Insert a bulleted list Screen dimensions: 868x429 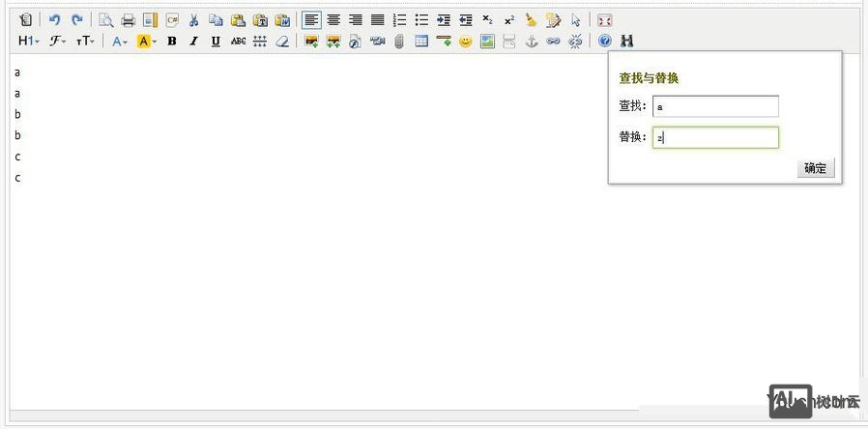(421, 20)
